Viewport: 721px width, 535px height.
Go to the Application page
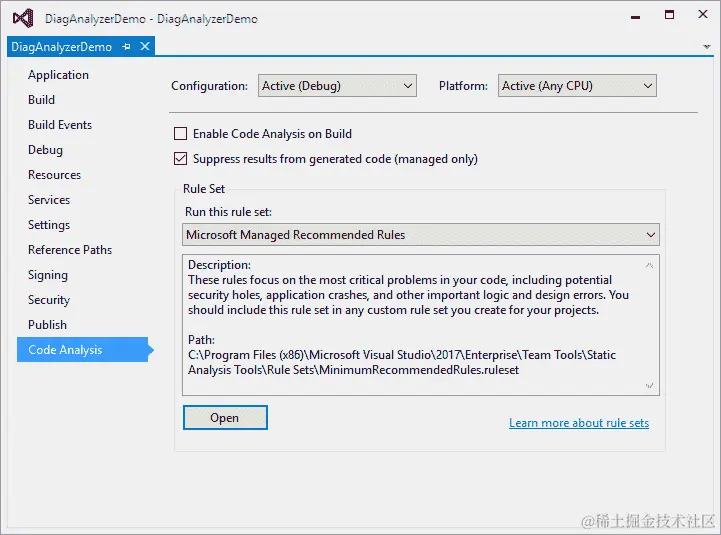click(58, 75)
